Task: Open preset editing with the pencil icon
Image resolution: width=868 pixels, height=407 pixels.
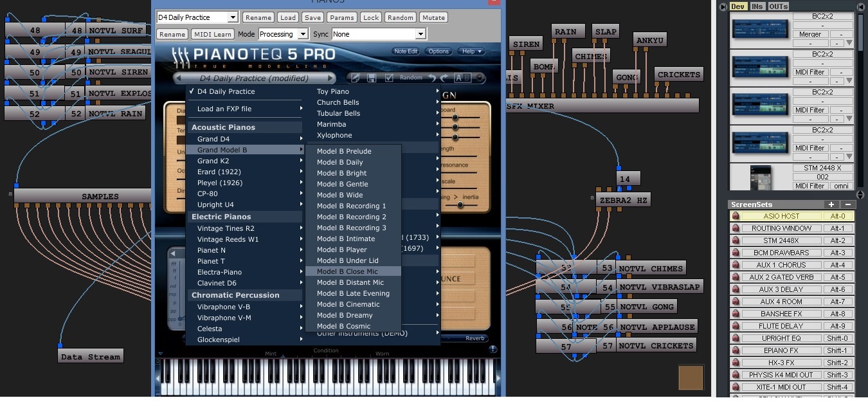Action: pos(356,78)
